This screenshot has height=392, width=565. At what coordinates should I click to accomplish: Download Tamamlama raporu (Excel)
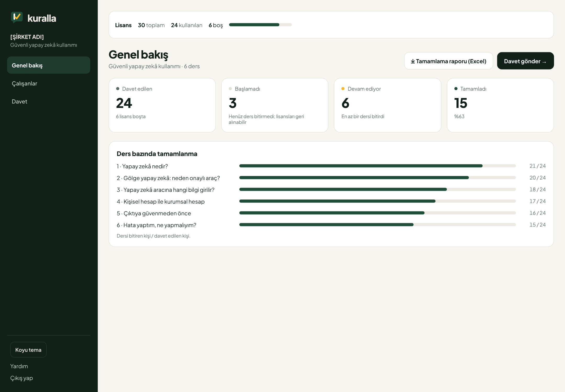coord(448,61)
